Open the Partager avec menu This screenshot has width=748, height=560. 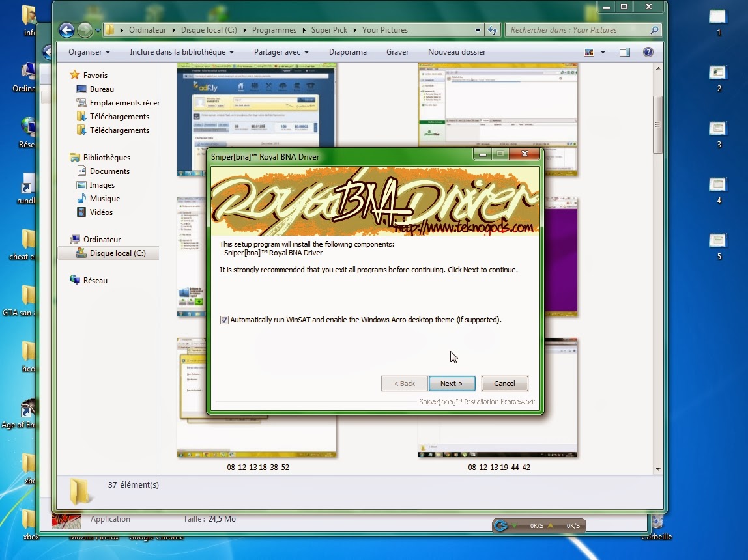pos(281,52)
